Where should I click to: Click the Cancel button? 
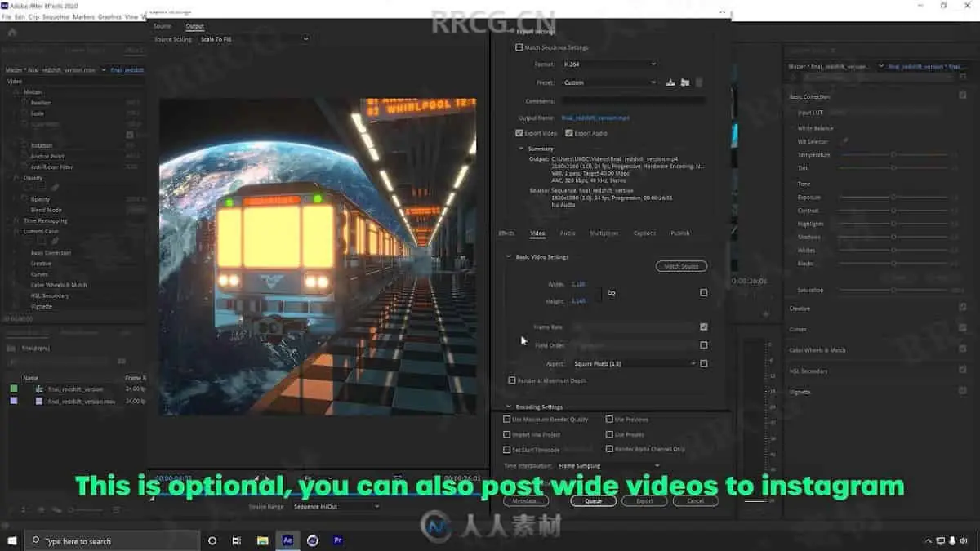click(x=696, y=501)
